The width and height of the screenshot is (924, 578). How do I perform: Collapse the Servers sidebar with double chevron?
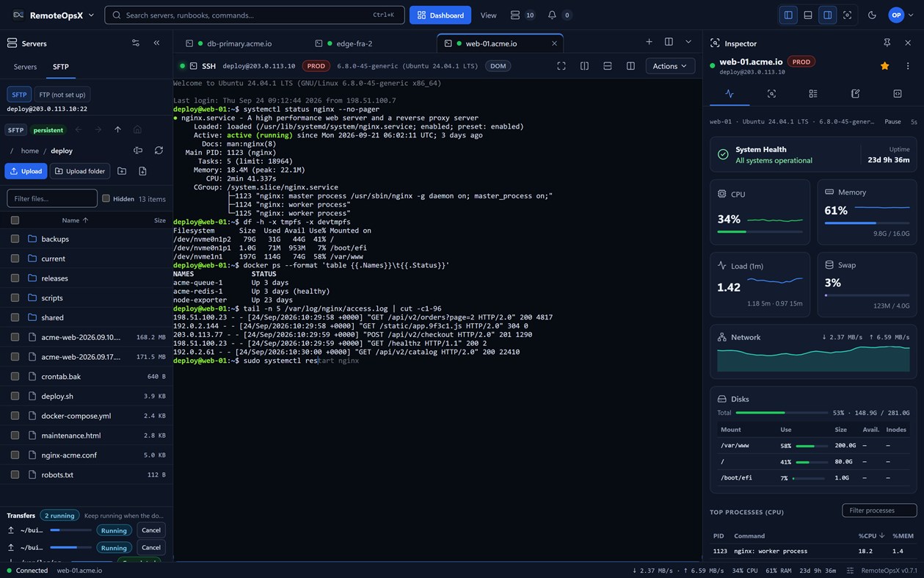click(156, 43)
